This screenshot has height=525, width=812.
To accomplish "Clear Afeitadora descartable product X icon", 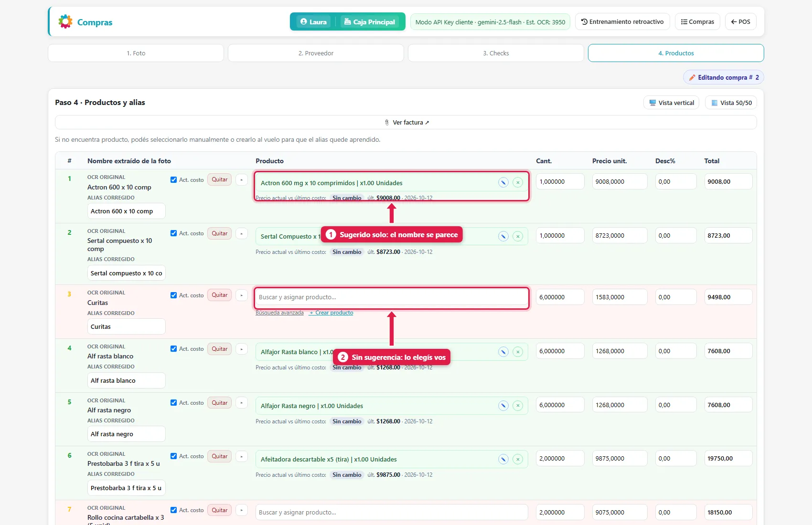I will 518,459.
